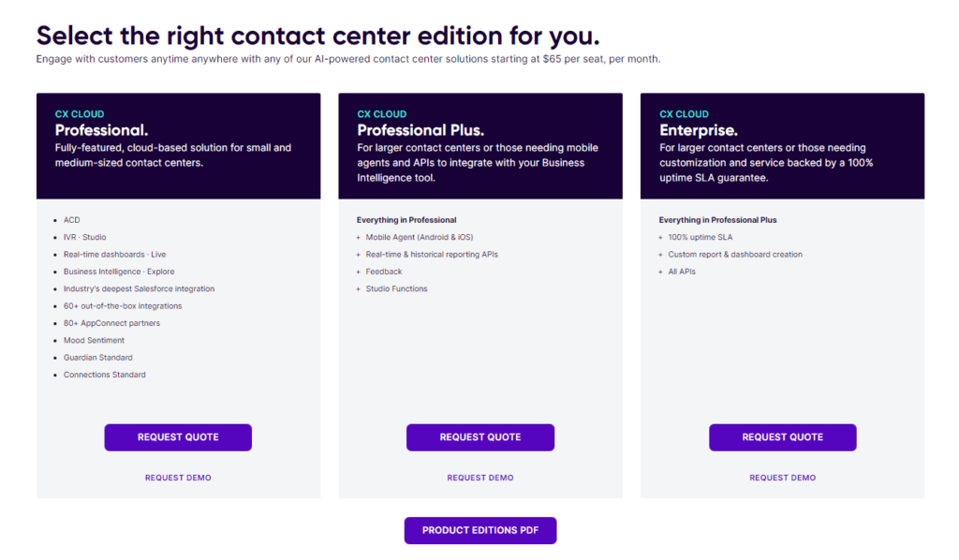Expand the 100% uptime SLA item
959x560 pixels.
699,237
